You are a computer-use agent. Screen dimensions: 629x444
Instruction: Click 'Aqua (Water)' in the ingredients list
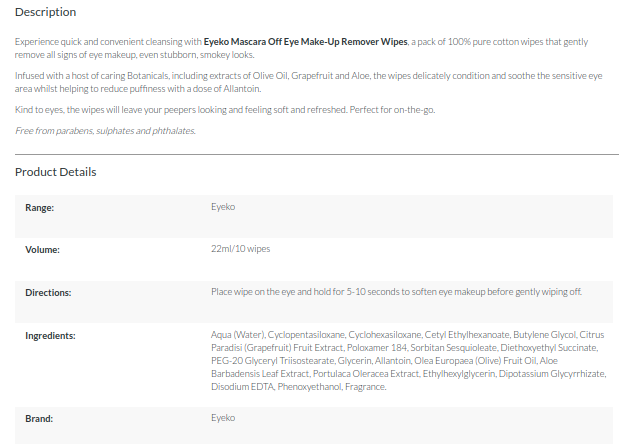(x=238, y=335)
